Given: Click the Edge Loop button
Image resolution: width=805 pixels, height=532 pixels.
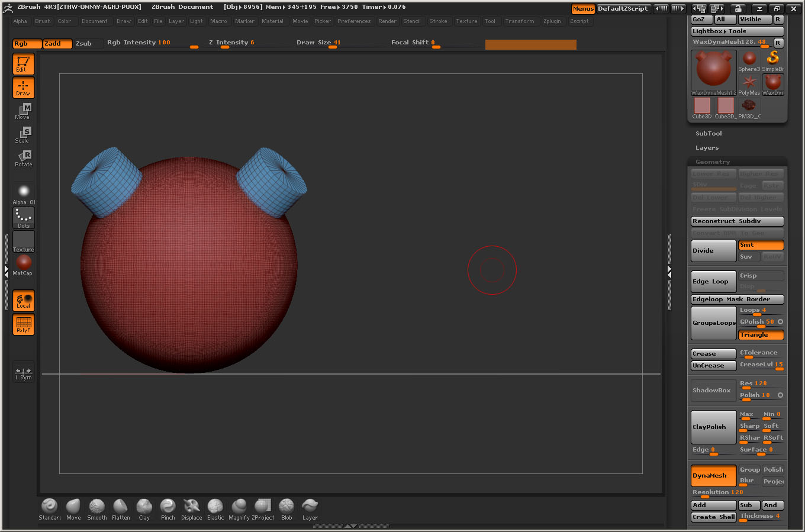Looking at the screenshot, I should [x=714, y=282].
